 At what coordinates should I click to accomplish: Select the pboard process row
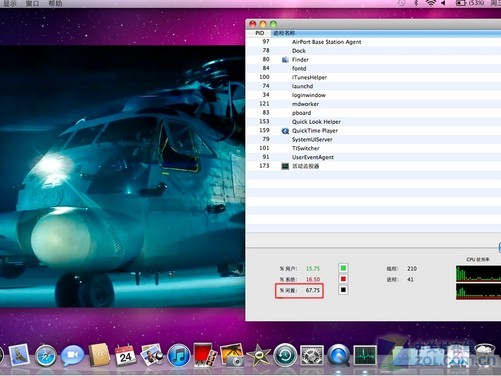[373, 113]
